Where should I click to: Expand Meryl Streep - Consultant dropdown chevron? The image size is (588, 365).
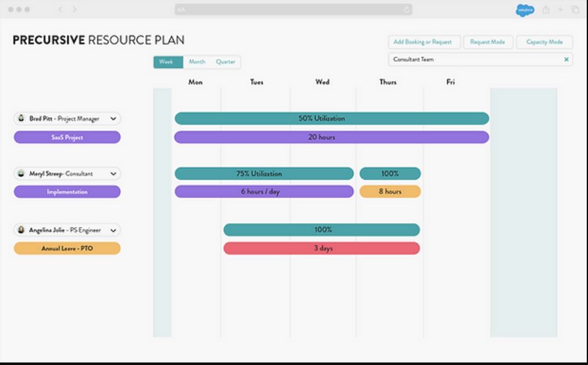click(113, 173)
